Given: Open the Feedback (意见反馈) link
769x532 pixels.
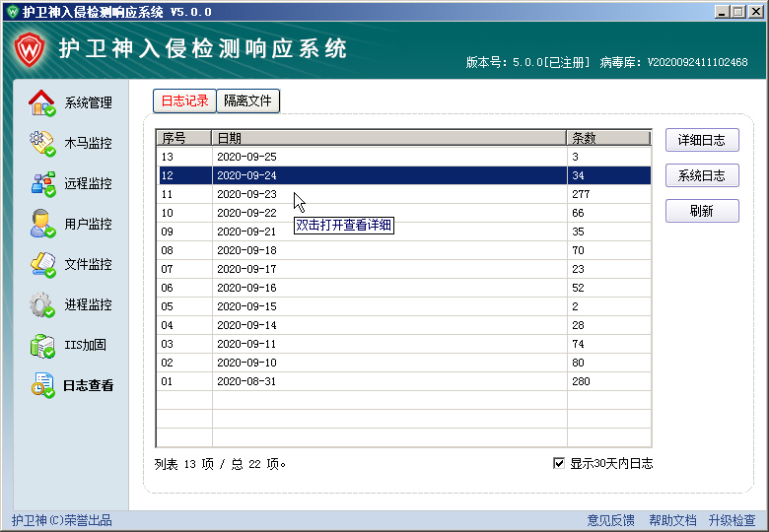Looking at the screenshot, I should (x=611, y=520).
